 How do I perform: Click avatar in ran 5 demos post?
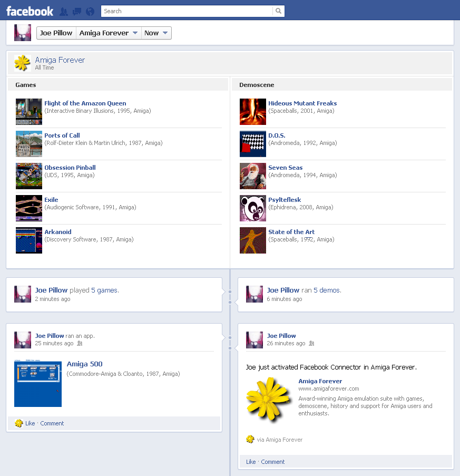tap(255, 294)
